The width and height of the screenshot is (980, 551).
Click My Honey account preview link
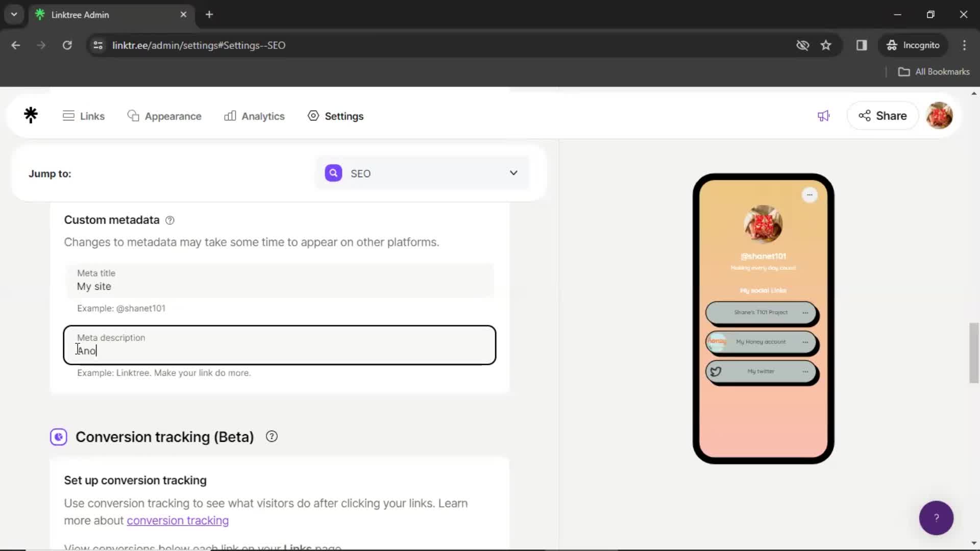pyautogui.click(x=761, y=342)
